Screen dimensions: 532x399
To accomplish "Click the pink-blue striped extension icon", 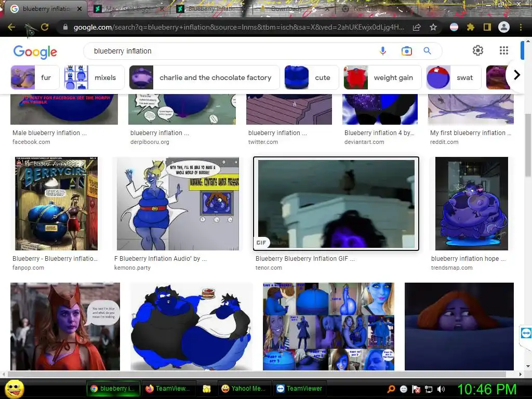I will [x=454, y=27].
